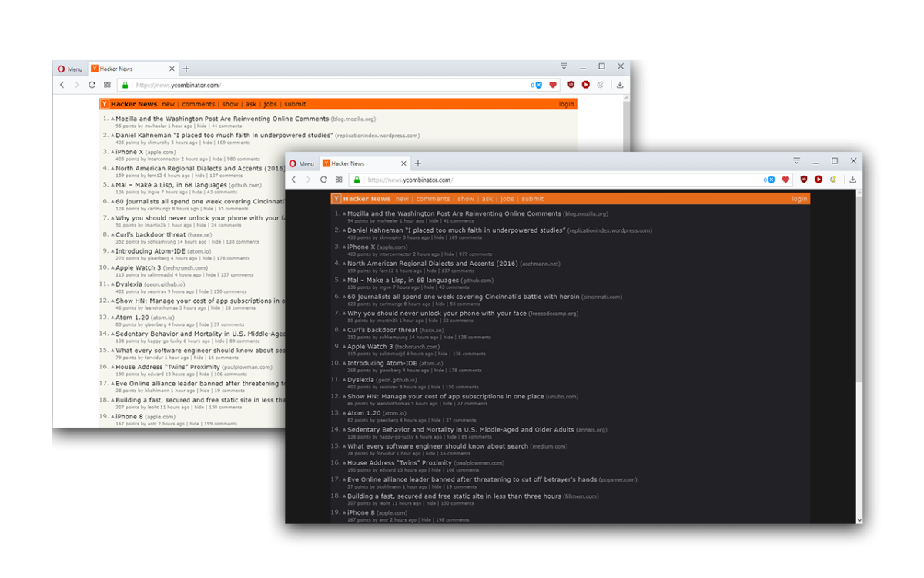Open the Opera Menu in the dark window
Viewport: 924px width, 578px height.
tap(301, 163)
